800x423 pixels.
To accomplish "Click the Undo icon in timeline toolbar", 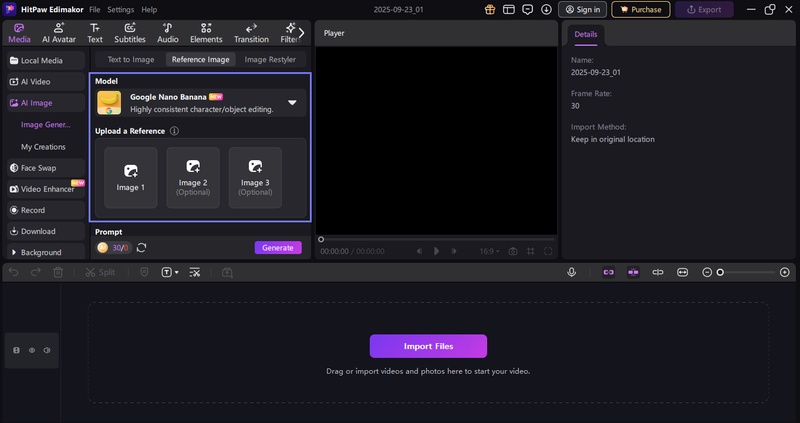I will [x=14, y=272].
